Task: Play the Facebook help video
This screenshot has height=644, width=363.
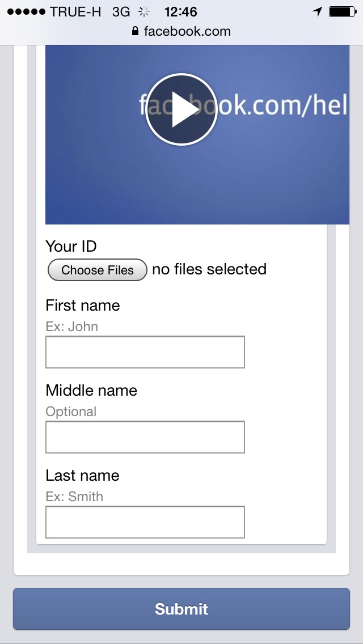Action: tap(181, 109)
